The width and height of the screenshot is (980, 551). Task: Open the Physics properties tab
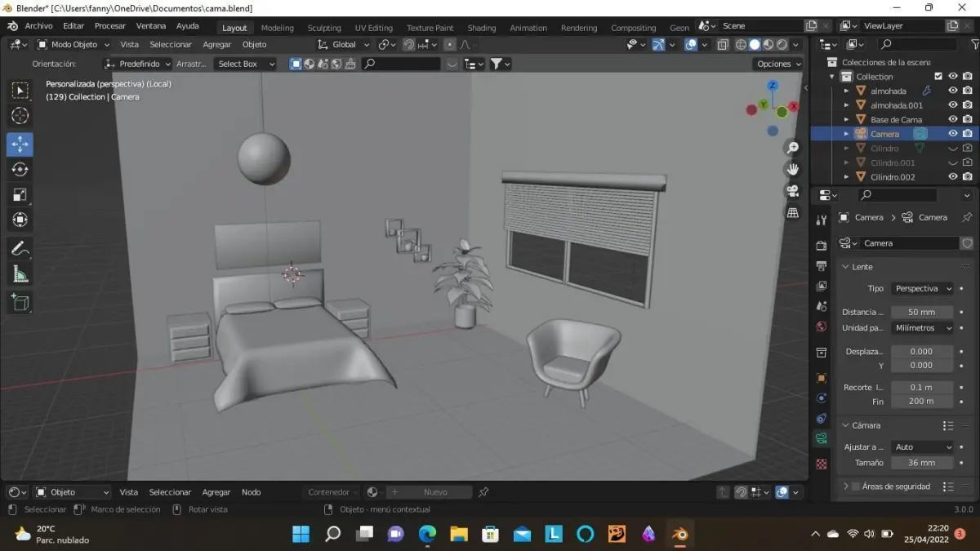[822, 398]
